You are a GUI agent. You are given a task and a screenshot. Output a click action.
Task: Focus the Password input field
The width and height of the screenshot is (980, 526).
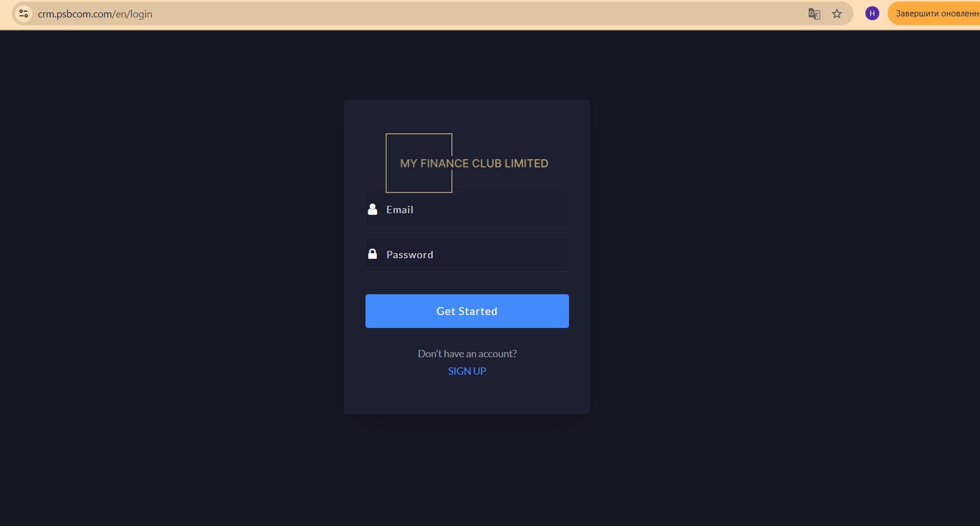point(467,255)
